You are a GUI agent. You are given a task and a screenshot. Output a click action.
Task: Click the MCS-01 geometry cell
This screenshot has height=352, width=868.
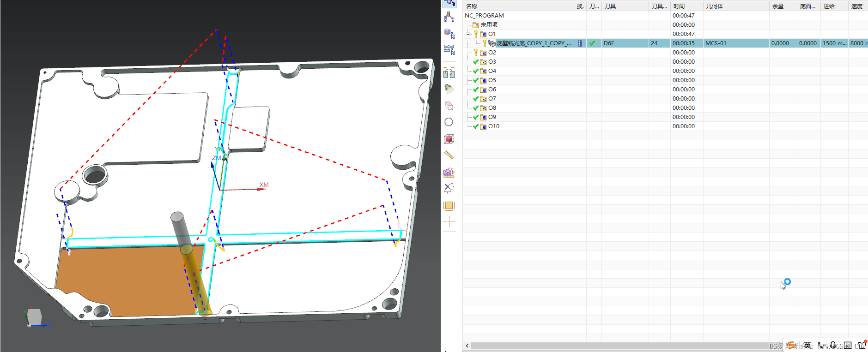coord(736,43)
